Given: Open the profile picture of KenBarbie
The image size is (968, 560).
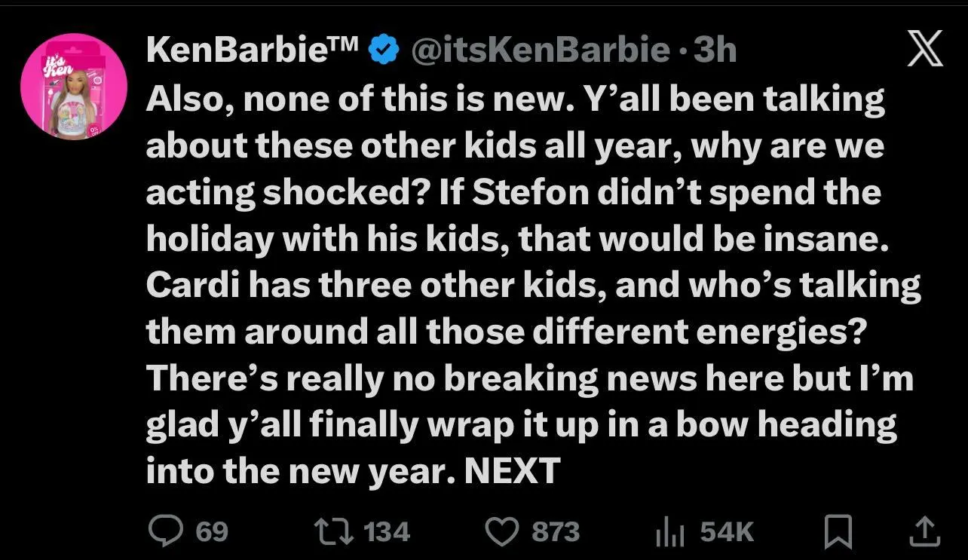Looking at the screenshot, I should [73, 87].
